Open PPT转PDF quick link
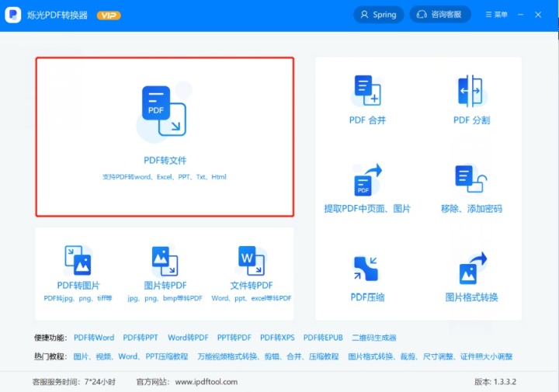559x392 pixels. (x=234, y=338)
